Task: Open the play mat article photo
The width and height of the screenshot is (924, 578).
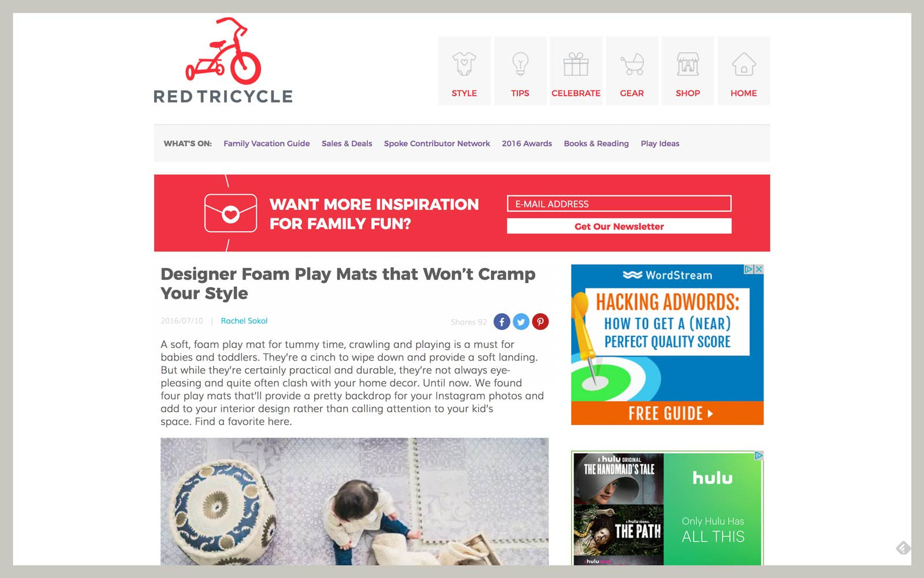Action: [355, 502]
